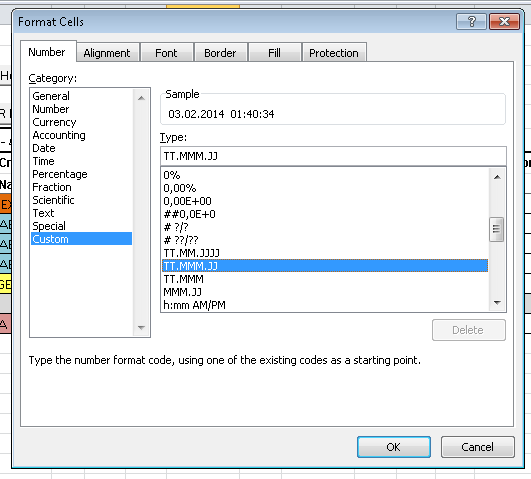
Task: Click the Cancel button
Action: tap(477, 447)
